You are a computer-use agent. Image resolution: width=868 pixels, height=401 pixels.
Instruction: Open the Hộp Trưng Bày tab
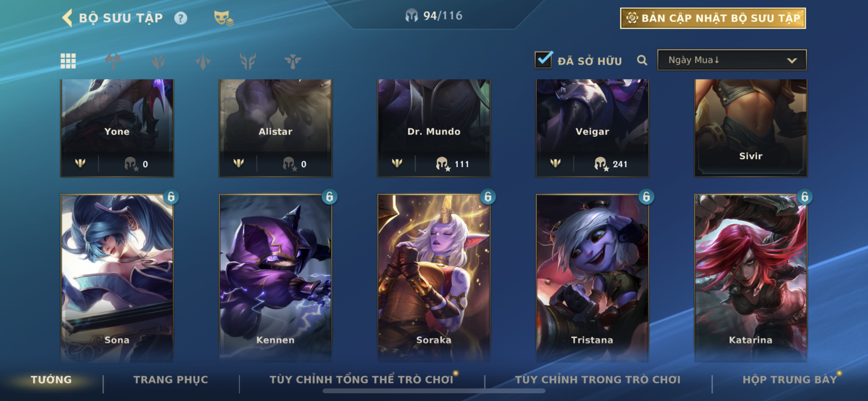(x=790, y=380)
